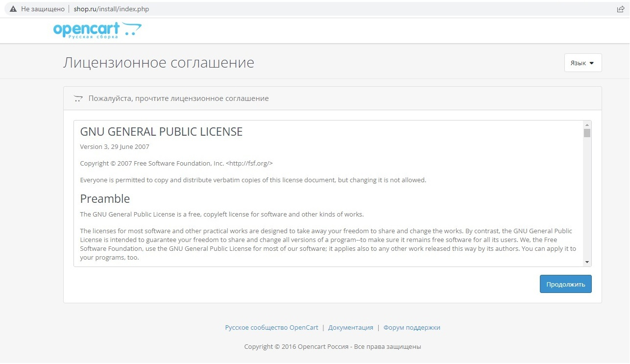Click the GNU GENERAL PUBLIC LICENSE heading
Image resolution: width=630 pixels, height=364 pixels.
click(x=161, y=132)
